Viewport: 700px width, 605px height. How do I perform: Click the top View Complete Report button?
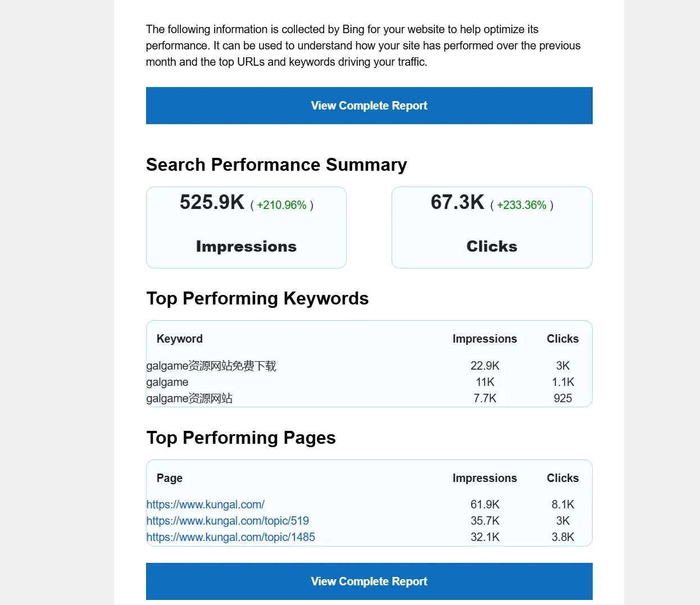click(x=369, y=106)
